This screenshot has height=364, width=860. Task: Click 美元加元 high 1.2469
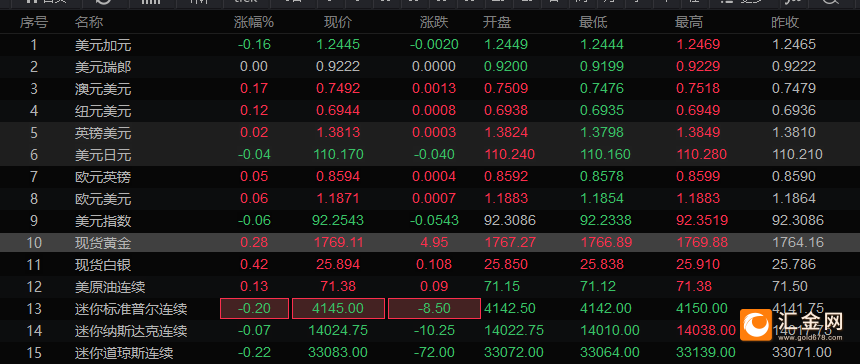pyautogui.click(x=698, y=45)
